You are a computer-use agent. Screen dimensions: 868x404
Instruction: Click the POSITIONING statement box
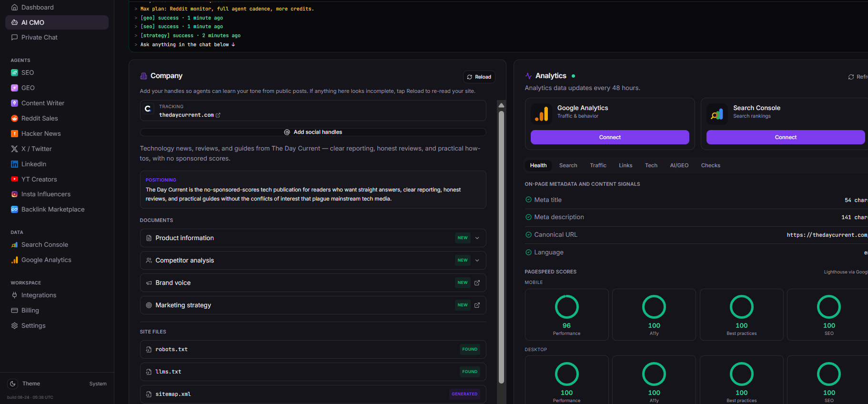[x=313, y=190]
